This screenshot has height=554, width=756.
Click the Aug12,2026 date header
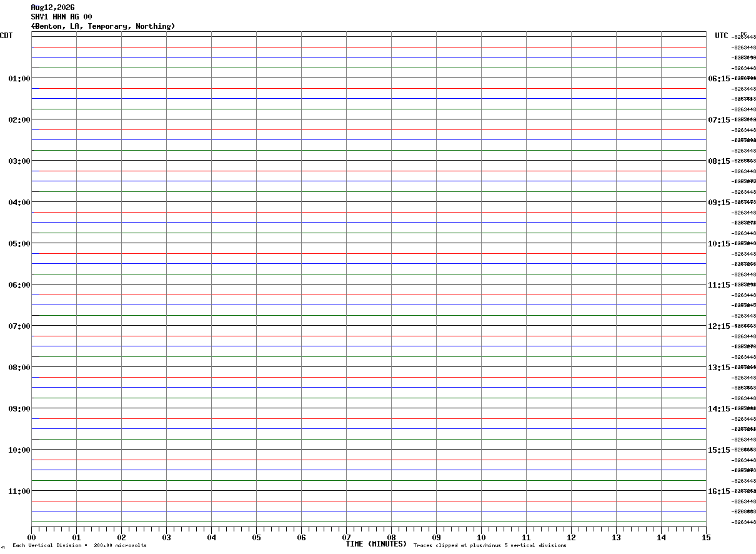[52, 8]
